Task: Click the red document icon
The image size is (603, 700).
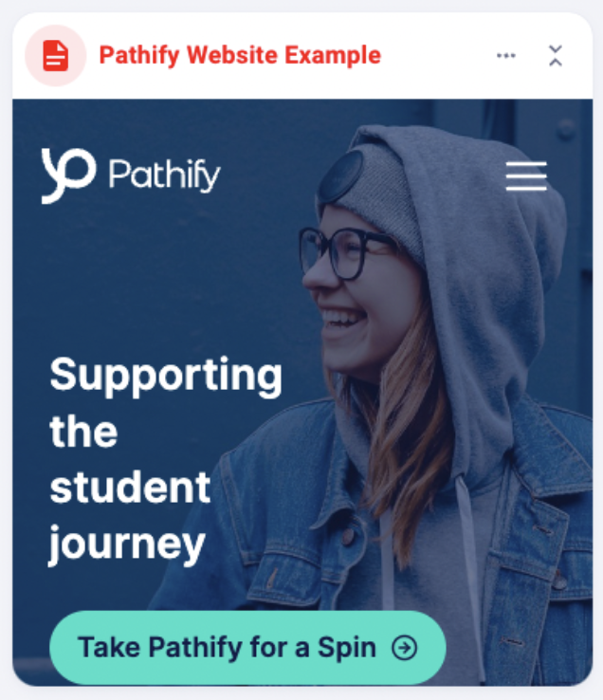Action: (56, 56)
